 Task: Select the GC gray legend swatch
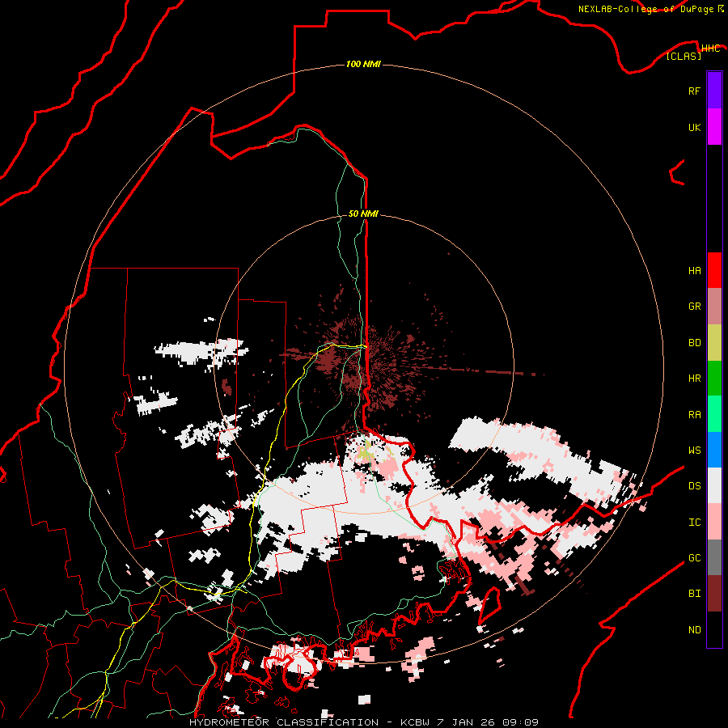(714, 557)
